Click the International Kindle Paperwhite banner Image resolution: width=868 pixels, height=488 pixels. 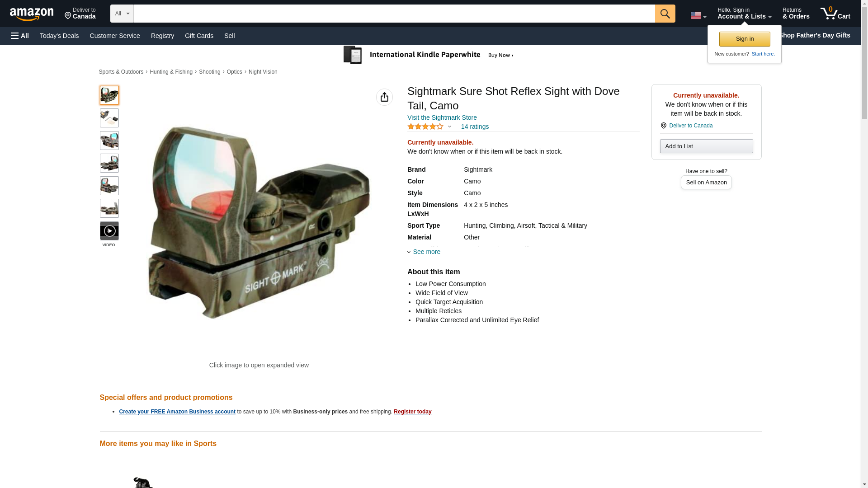point(429,55)
